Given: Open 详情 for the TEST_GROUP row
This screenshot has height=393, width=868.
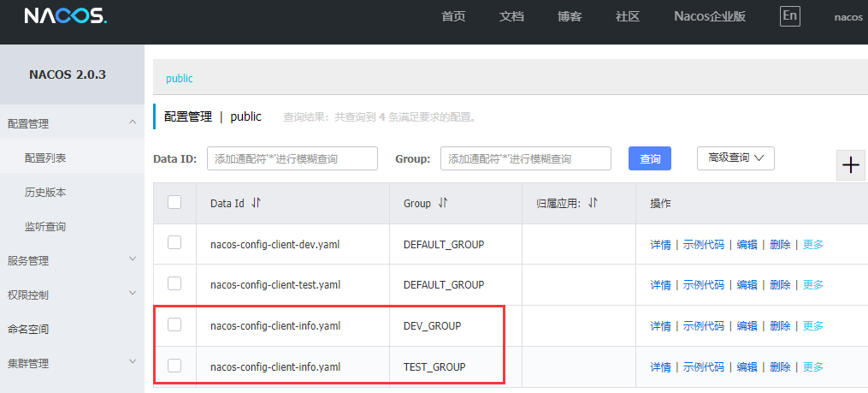Looking at the screenshot, I should (x=660, y=367).
